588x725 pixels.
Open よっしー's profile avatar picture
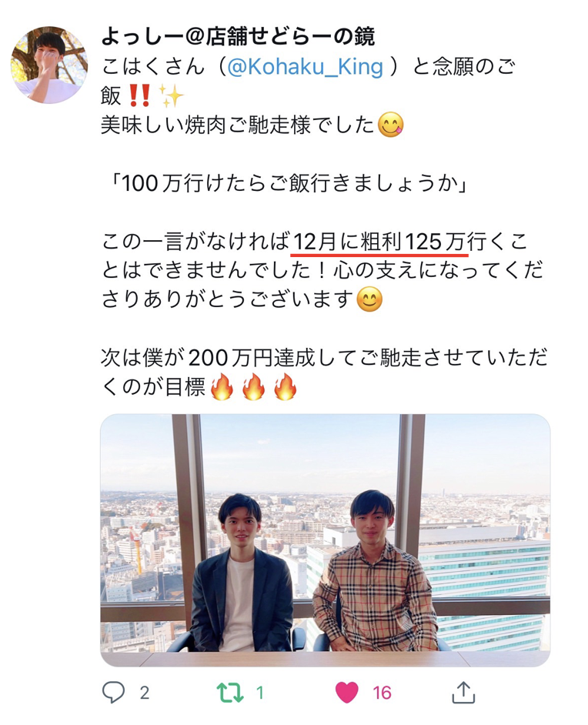click(49, 65)
